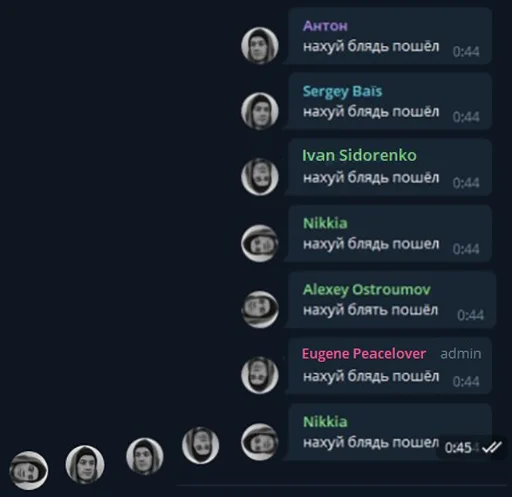
Task: Click avatar beside the last Nikkia message
Action: 260,442
